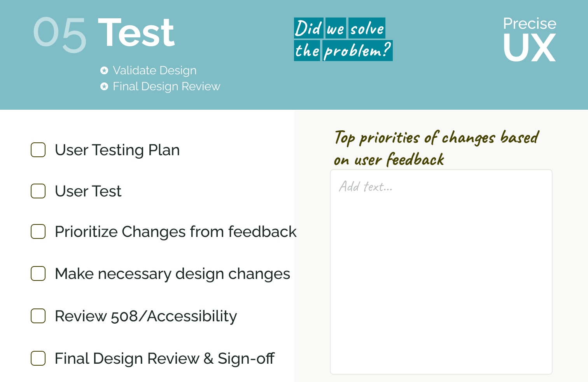Tick the User Test checkbox
The height and width of the screenshot is (382, 588).
point(38,191)
